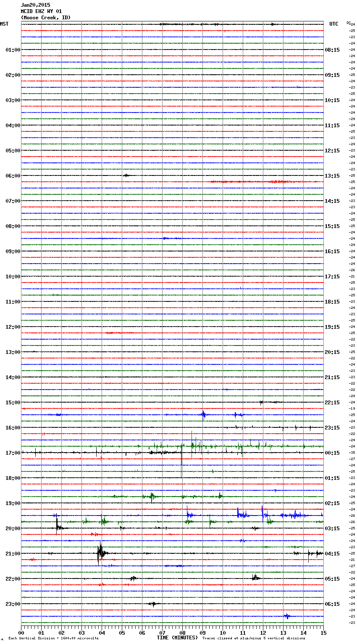This screenshot has height=644, width=357.
Task: Click the "04:15" UTC time label
Action: [x=332, y=553]
